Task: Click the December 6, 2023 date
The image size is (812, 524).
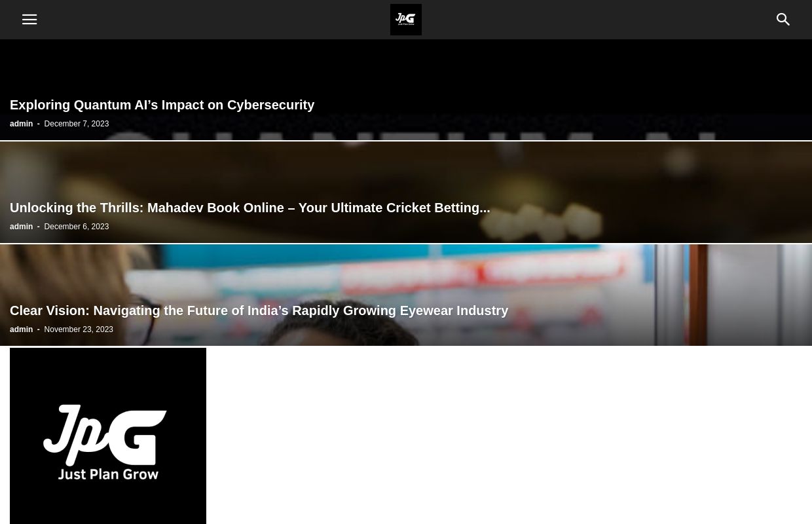Action: pos(76,227)
